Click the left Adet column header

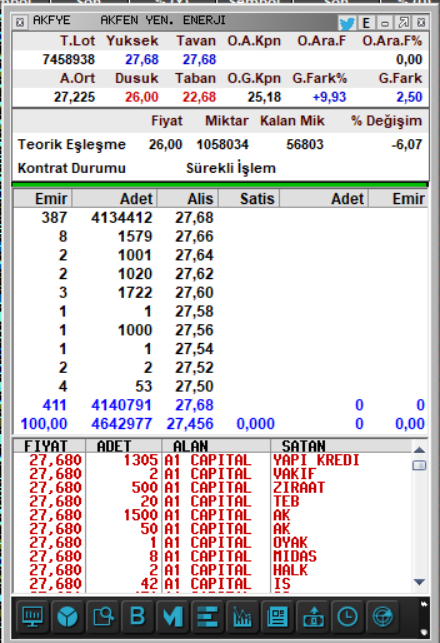115,199
